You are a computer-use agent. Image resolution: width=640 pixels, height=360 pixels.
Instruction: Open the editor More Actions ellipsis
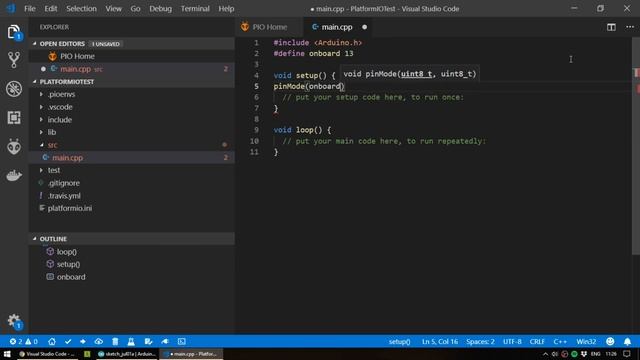(x=630, y=27)
